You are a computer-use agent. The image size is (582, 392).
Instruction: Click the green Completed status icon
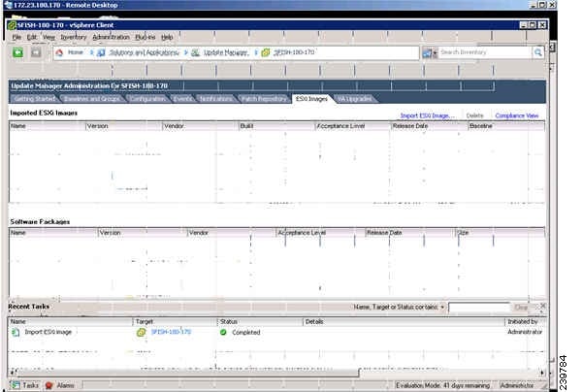coord(223,332)
